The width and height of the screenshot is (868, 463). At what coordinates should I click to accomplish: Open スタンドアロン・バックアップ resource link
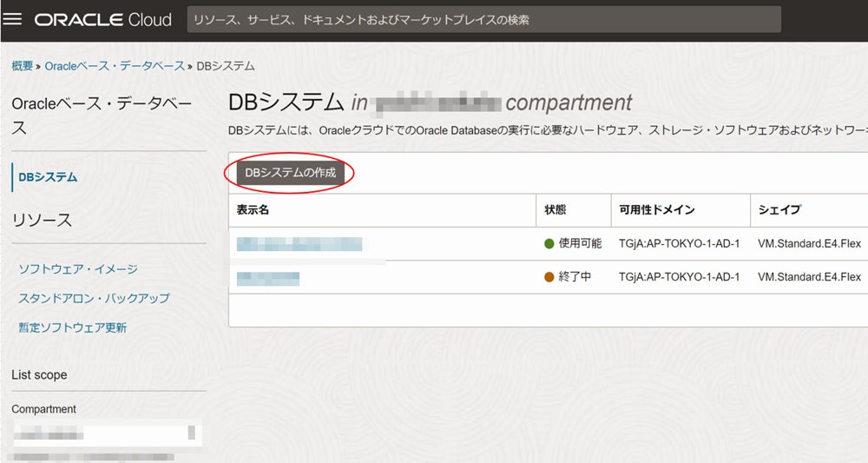pos(94,298)
